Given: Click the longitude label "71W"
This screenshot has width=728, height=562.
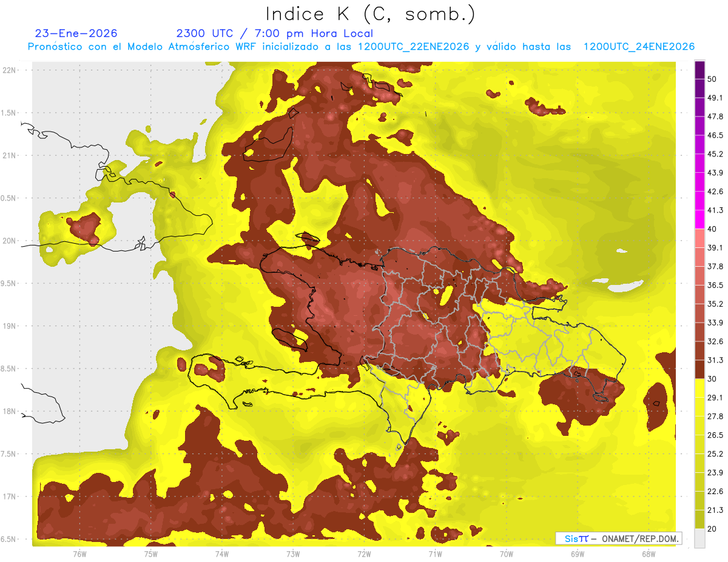Looking at the screenshot, I should pyautogui.click(x=435, y=554).
